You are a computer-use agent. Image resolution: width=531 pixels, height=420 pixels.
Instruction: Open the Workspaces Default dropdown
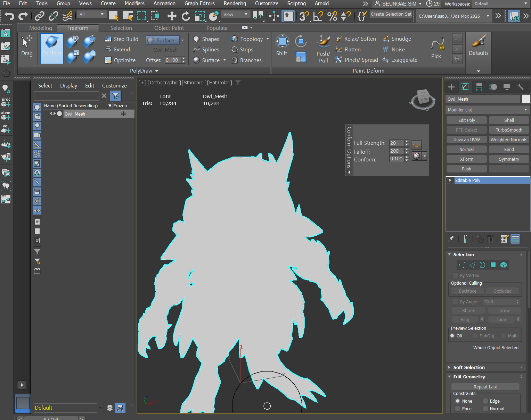click(x=501, y=4)
